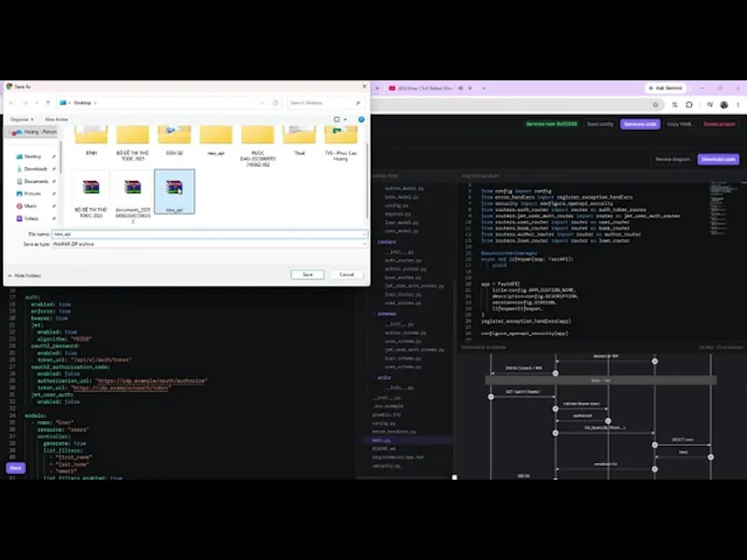Expand the address bar history dropdown
This screenshot has width=747, height=560.
point(262,103)
